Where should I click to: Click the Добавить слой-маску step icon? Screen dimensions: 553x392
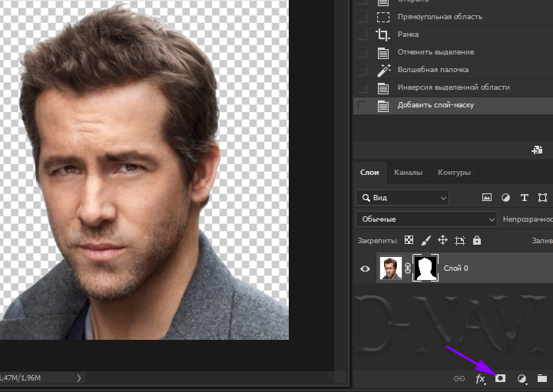point(383,106)
